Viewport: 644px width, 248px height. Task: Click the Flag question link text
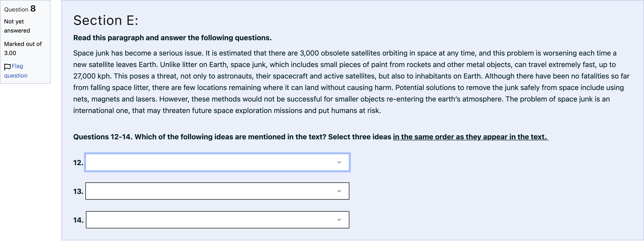click(16, 71)
